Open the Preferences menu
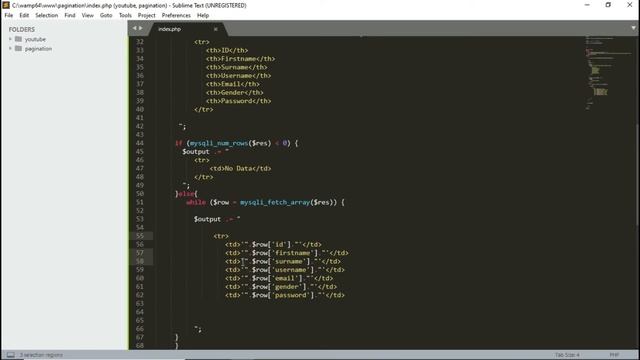Image resolution: width=640 pixels, height=360 pixels. point(176,15)
